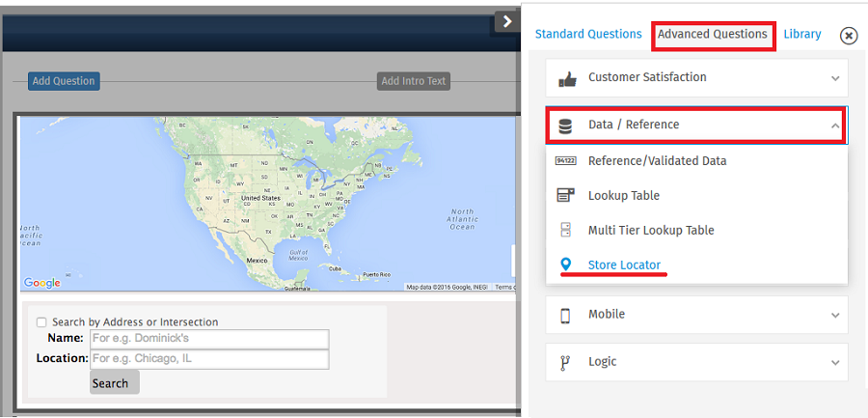The image size is (868, 418).
Task: Switch to Standard Questions tab
Action: pos(588,35)
